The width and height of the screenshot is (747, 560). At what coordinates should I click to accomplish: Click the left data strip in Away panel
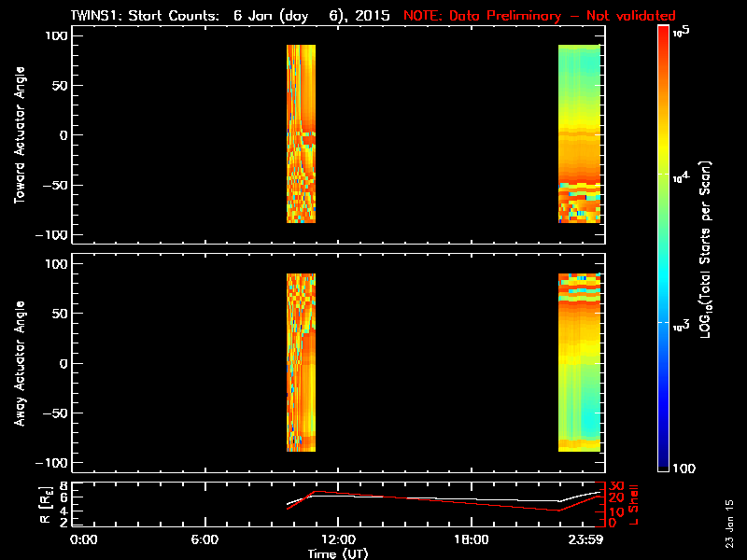(301, 362)
